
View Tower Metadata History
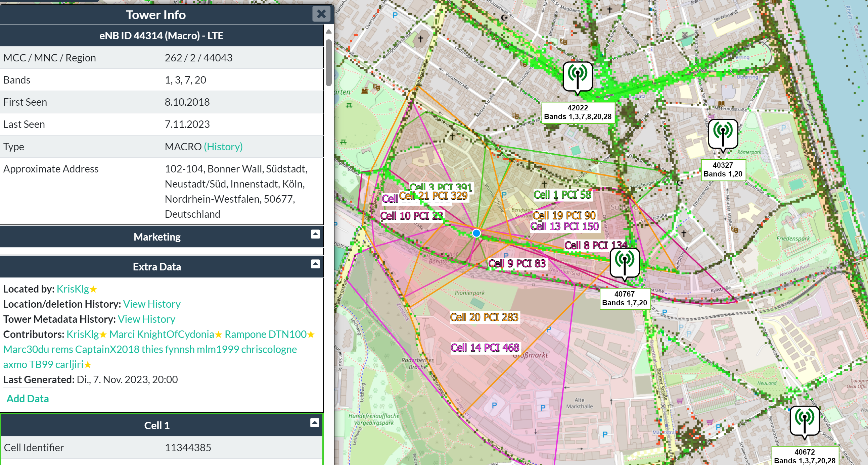146,319
